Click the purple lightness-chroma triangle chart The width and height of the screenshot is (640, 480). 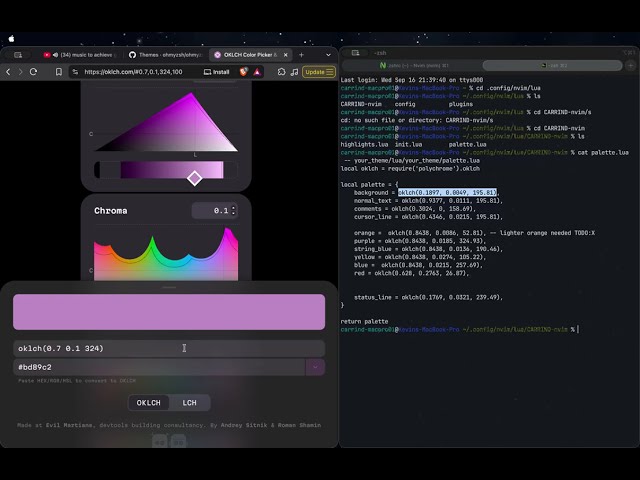[x=166, y=122]
